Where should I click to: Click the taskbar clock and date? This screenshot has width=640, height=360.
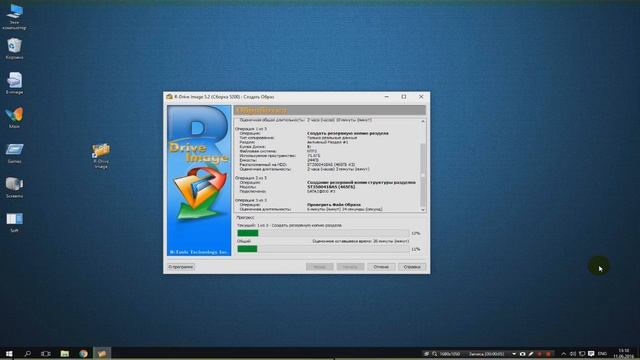click(623, 353)
